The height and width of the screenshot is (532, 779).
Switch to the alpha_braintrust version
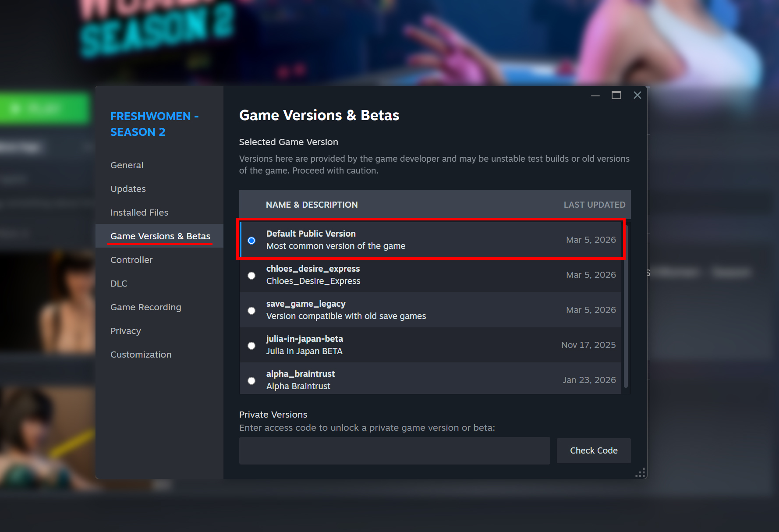pos(251,380)
